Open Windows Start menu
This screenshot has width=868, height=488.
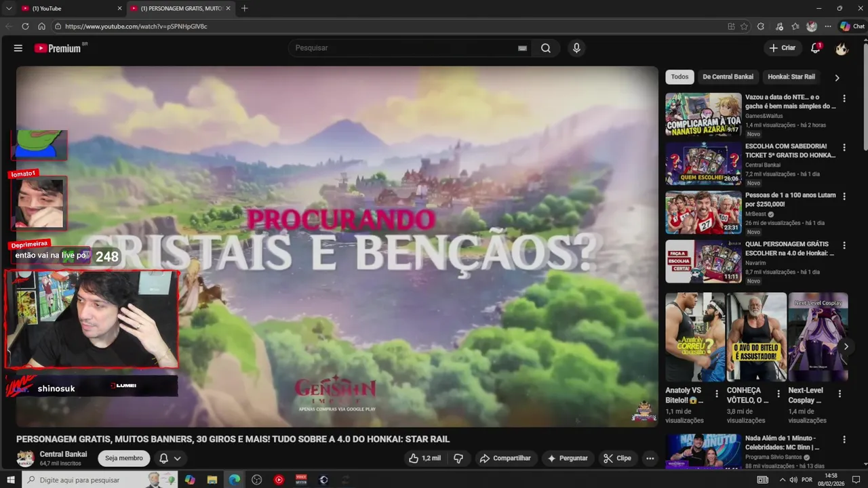11,480
